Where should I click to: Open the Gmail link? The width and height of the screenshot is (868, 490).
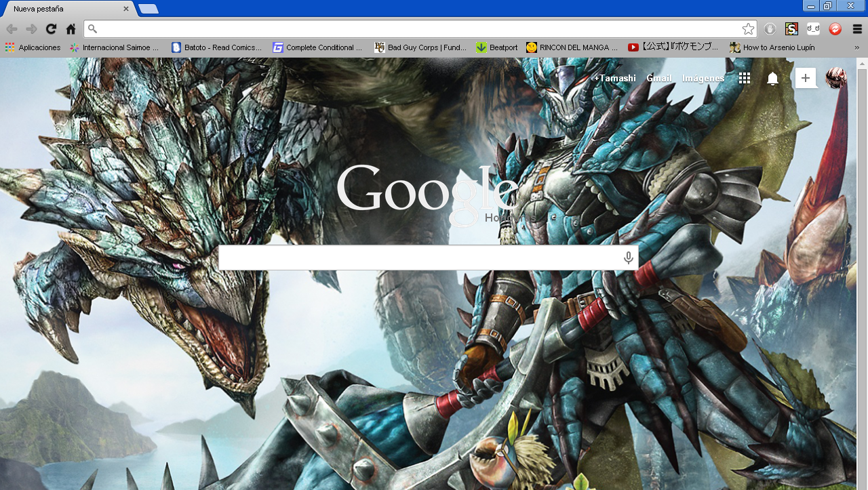click(x=659, y=78)
